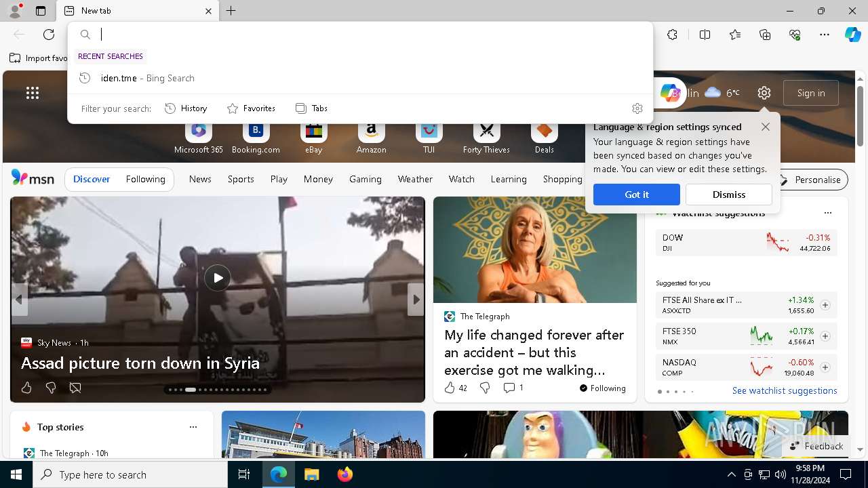The width and height of the screenshot is (868, 488).
Task: Open the DOW stock row
Action: (746, 243)
